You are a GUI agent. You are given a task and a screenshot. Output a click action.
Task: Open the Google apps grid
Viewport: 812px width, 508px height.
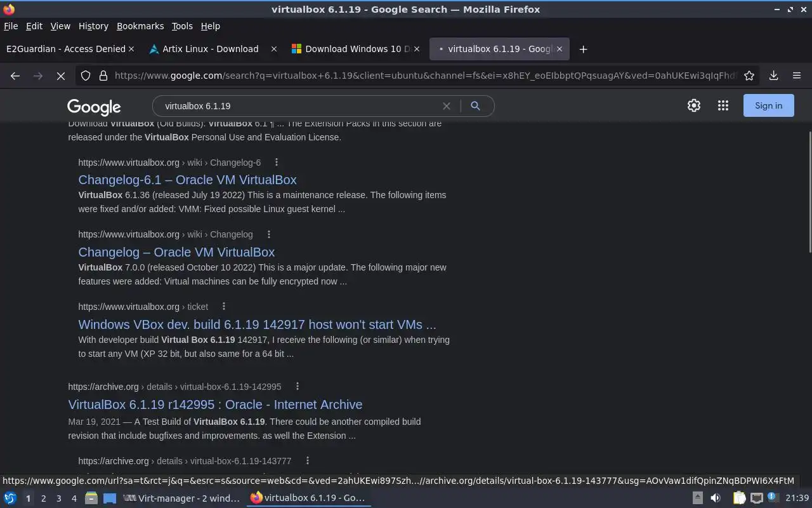(723, 106)
